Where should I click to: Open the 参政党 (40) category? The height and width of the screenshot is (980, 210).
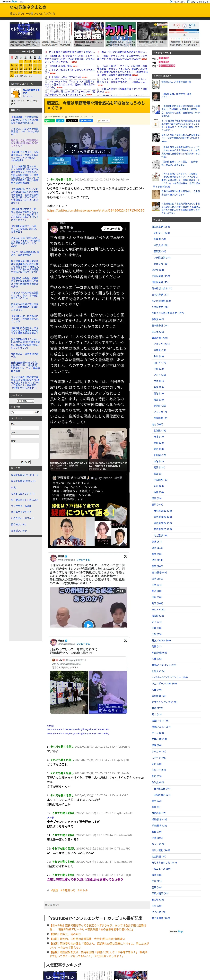(x=158, y=320)
